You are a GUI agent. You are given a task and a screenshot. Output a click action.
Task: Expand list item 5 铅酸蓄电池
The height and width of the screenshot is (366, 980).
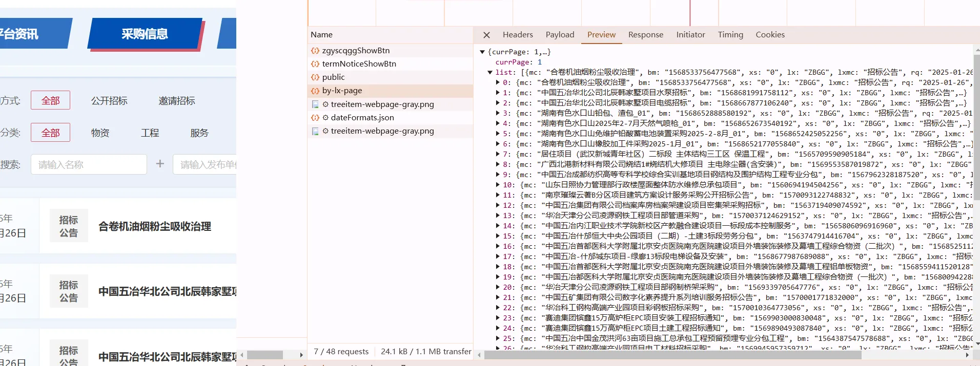(498, 134)
